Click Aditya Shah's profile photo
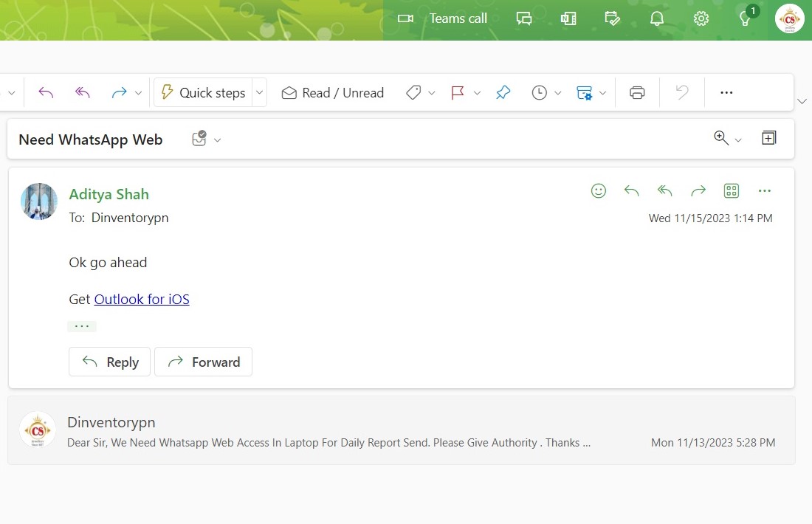This screenshot has width=812, height=524. [39, 201]
